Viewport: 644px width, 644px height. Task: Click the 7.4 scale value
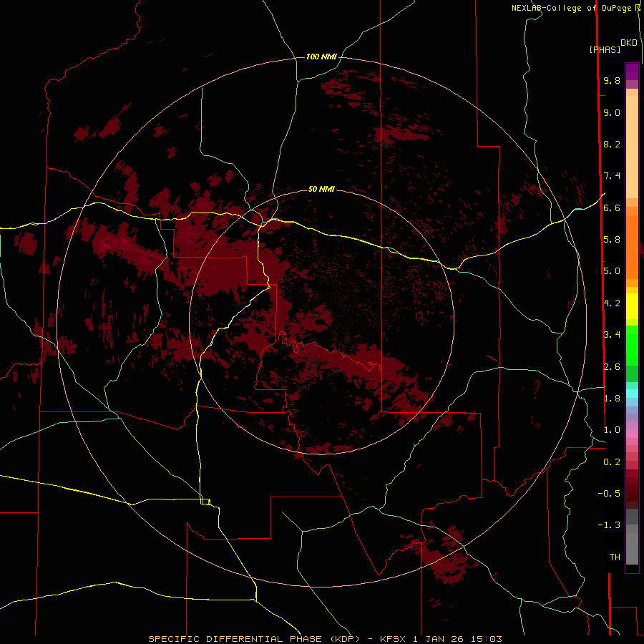(x=612, y=176)
